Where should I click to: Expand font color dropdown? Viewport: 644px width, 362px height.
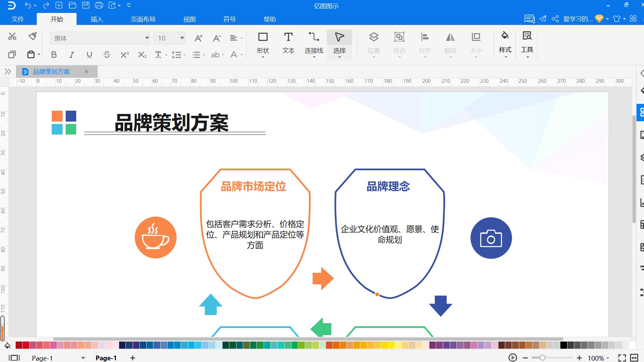pyautogui.click(x=242, y=54)
